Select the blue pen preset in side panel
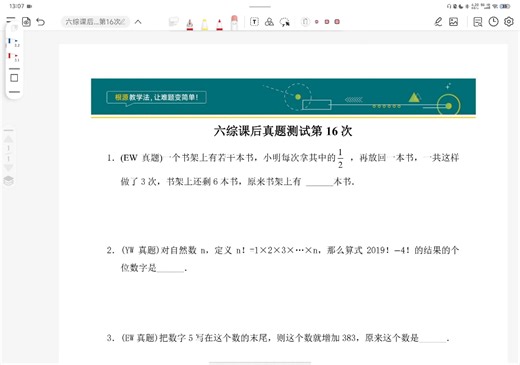The image size is (520, 365). pyautogui.click(x=14, y=42)
